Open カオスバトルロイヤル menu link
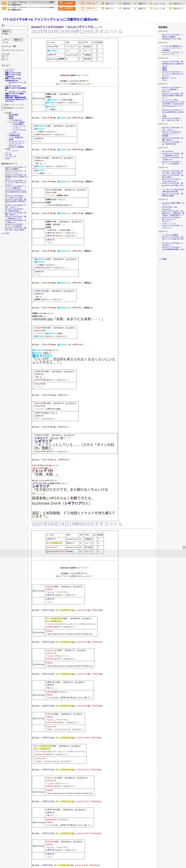 pyautogui.click(x=13, y=86)
